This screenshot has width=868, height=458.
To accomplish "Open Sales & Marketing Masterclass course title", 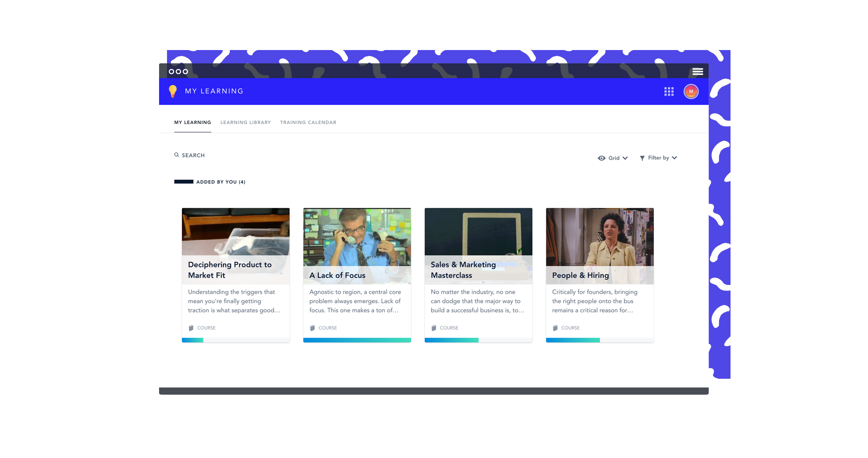I will (463, 270).
